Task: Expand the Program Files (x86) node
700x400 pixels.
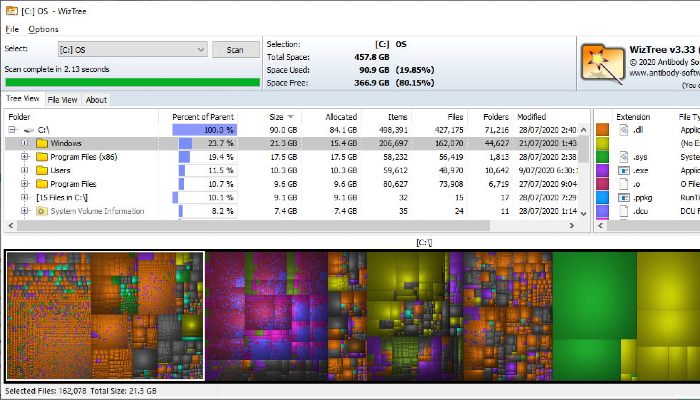Action: 25,157
